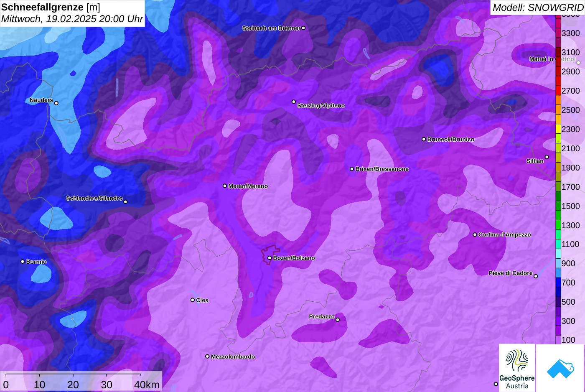
Task: Click the Mezzolombardo city label
Action: point(233,356)
